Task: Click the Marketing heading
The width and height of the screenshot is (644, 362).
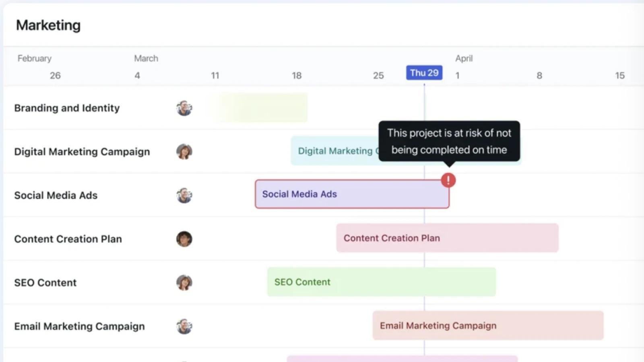Action: (x=48, y=25)
